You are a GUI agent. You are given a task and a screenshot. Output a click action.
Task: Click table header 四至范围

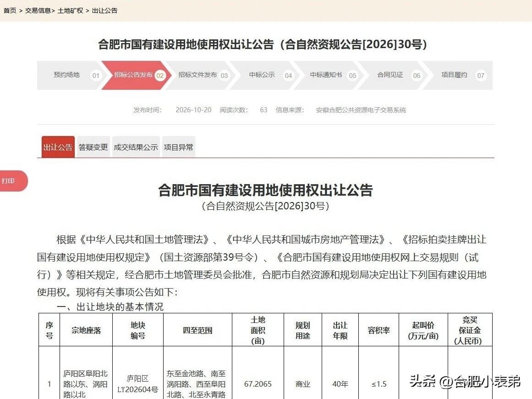198,330
